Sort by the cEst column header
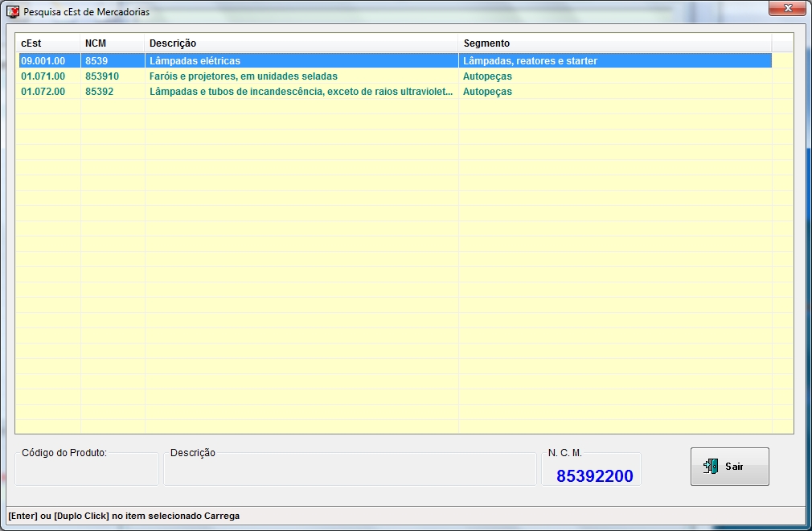Screen dimensions: 812x531 pyautogui.click(x=47, y=43)
